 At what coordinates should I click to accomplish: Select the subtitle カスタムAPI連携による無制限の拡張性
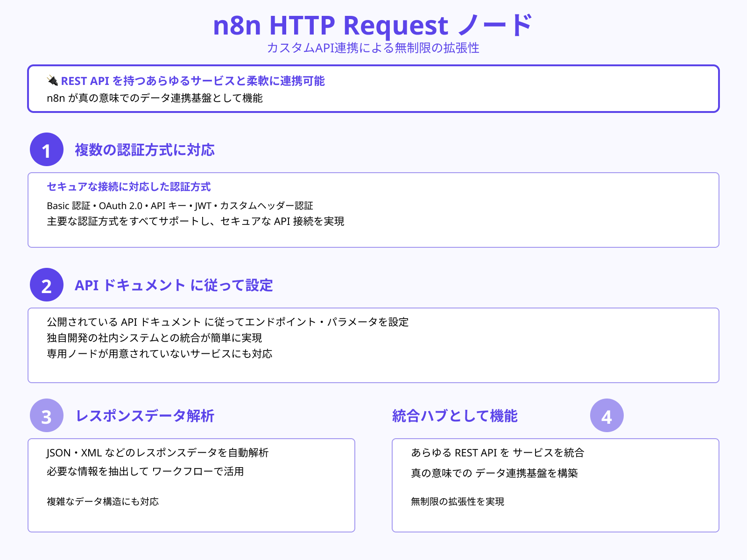pyautogui.click(x=373, y=48)
